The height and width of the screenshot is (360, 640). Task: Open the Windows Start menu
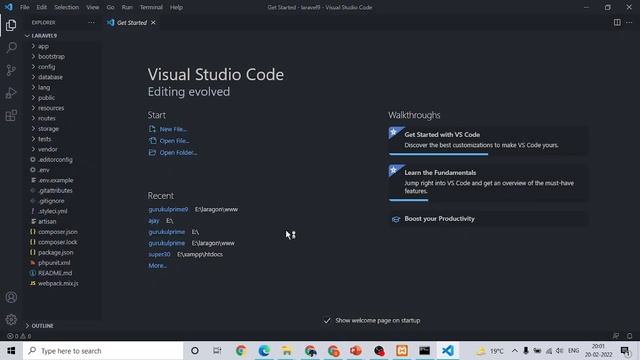pyautogui.click(x=11, y=351)
